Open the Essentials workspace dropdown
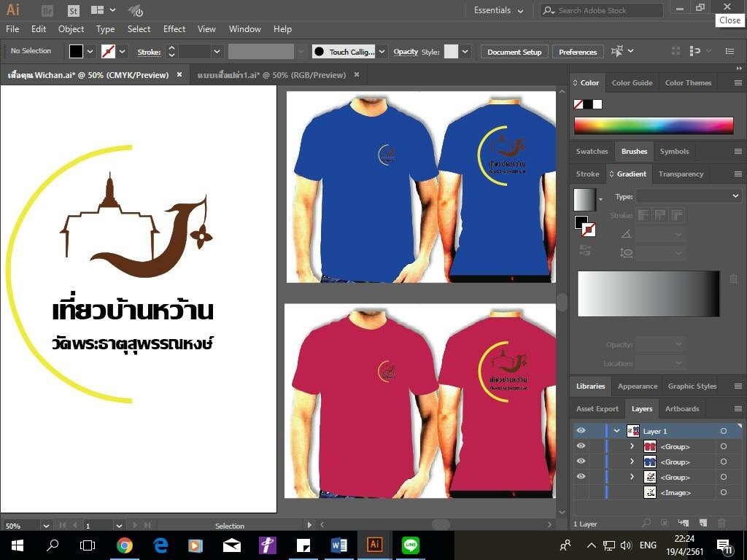747x560 pixels. click(x=499, y=11)
